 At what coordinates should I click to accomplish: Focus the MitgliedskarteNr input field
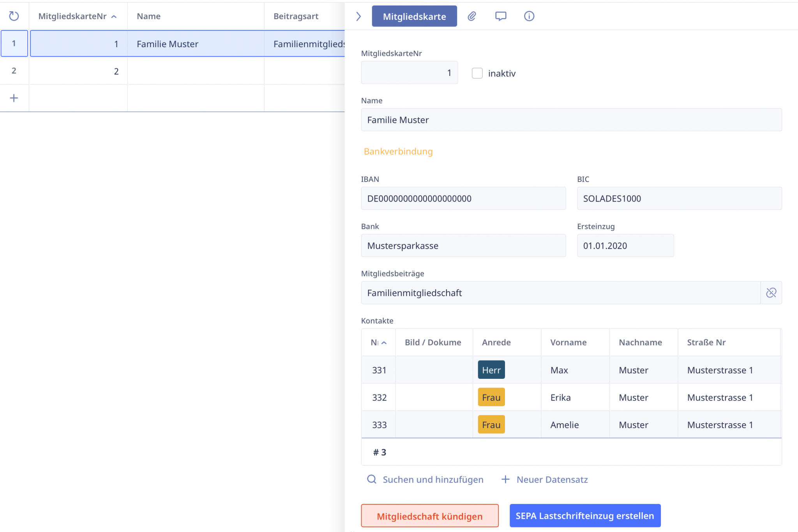[x=409, y=72]
